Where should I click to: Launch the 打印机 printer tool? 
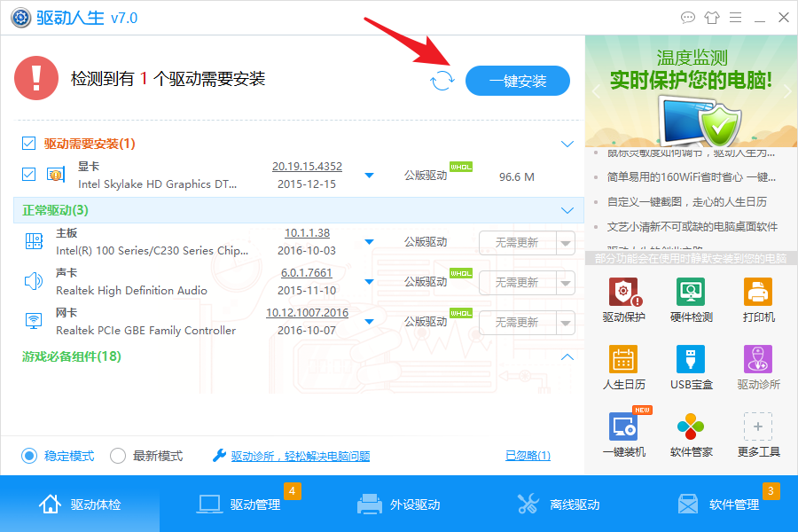(x=758, y=301)
